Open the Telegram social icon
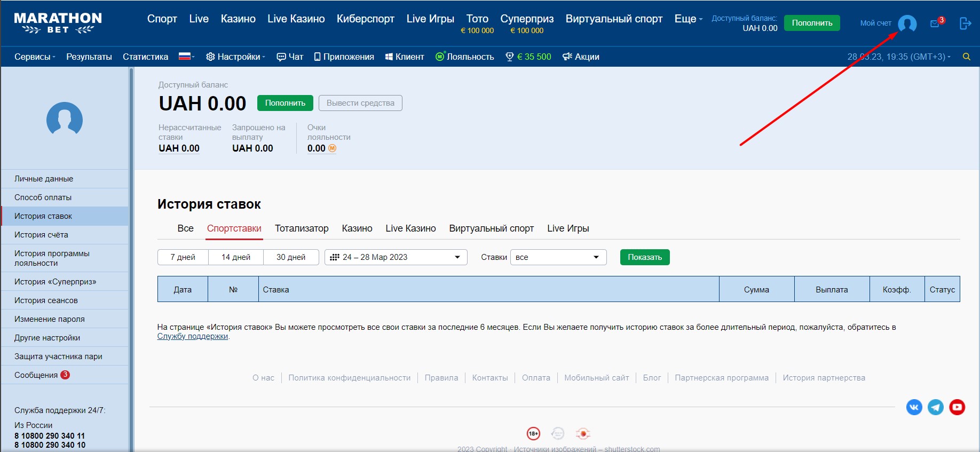 pos(935,407)
